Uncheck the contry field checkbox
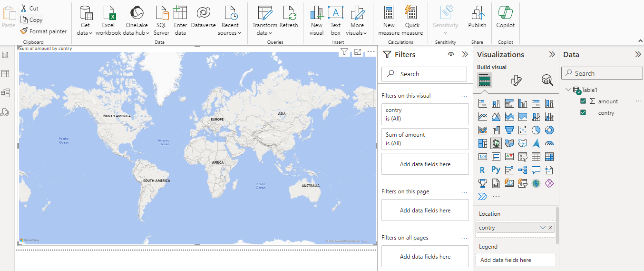This screenshot has height=271, width=644. [583, 112]
